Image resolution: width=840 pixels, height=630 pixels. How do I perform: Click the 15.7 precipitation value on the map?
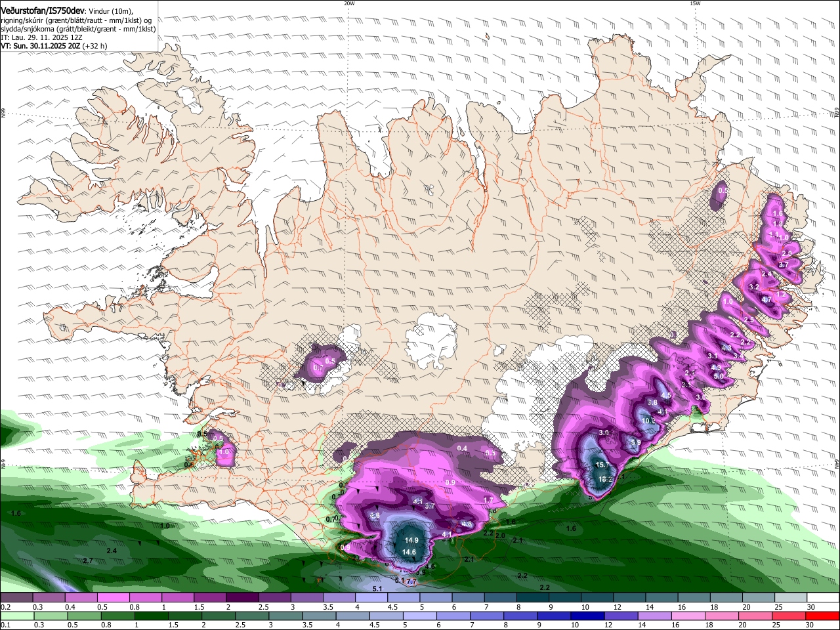602,465
